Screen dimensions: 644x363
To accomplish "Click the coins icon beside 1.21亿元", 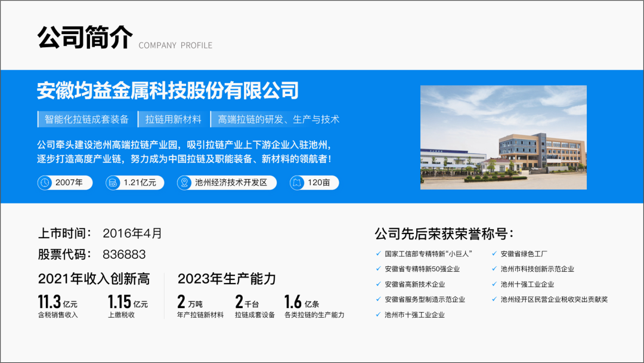I will [x=113, y=183].
